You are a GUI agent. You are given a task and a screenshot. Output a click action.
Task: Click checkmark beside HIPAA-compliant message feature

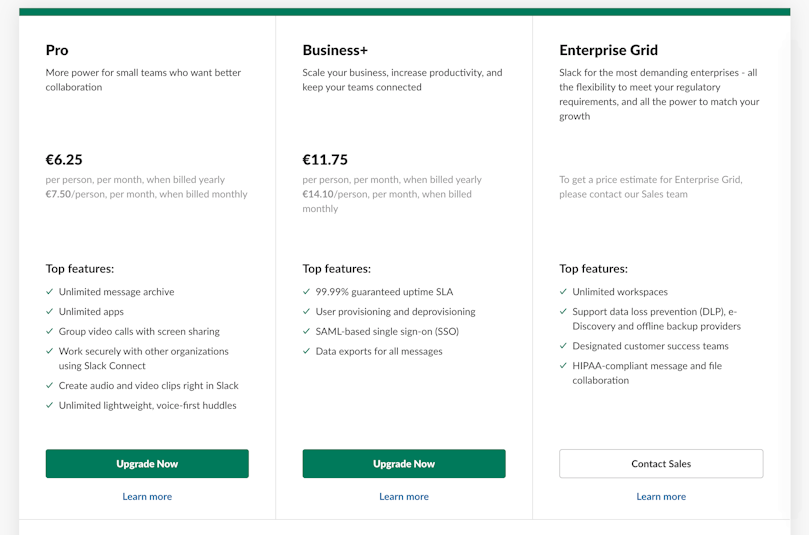click(563, 365)
